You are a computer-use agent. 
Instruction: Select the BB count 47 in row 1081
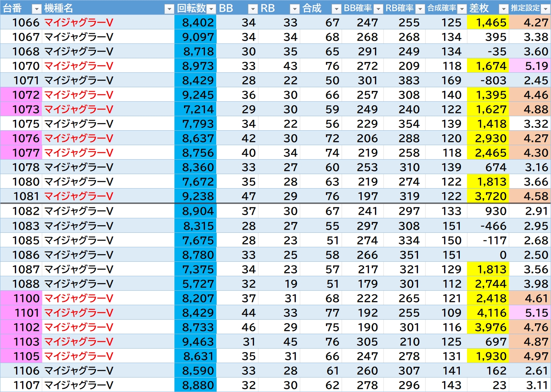pyautogui.click(x=238, y=196)
